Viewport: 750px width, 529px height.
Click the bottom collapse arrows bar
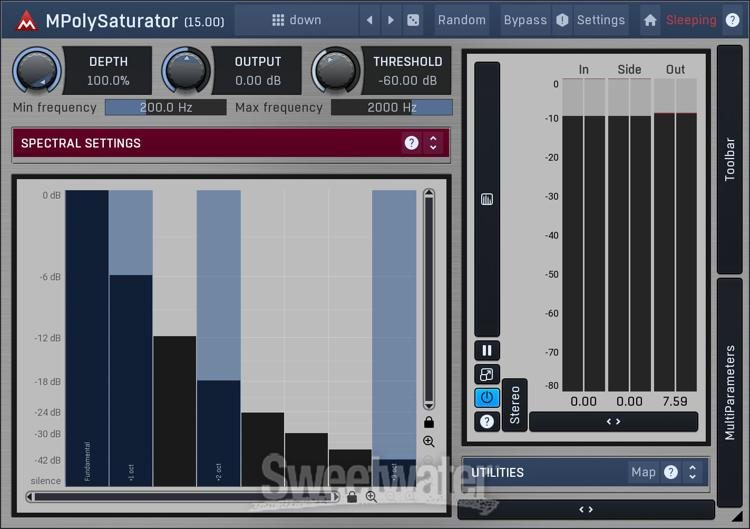[586, 510]
